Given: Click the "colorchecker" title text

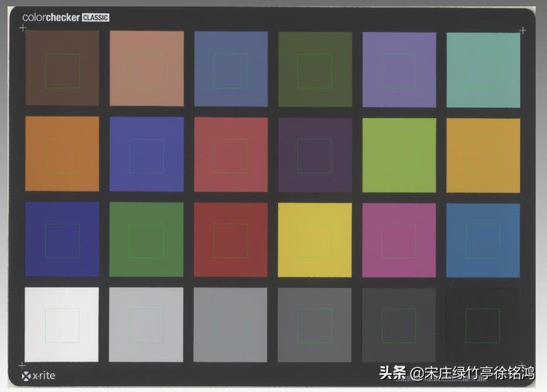Looking at the screenshot, I should coord(51,17).
